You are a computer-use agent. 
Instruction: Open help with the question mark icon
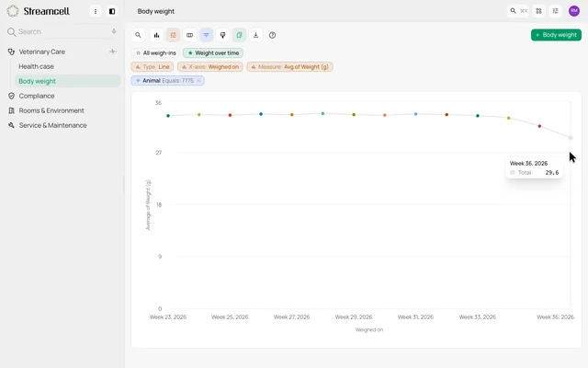(272, 35)
